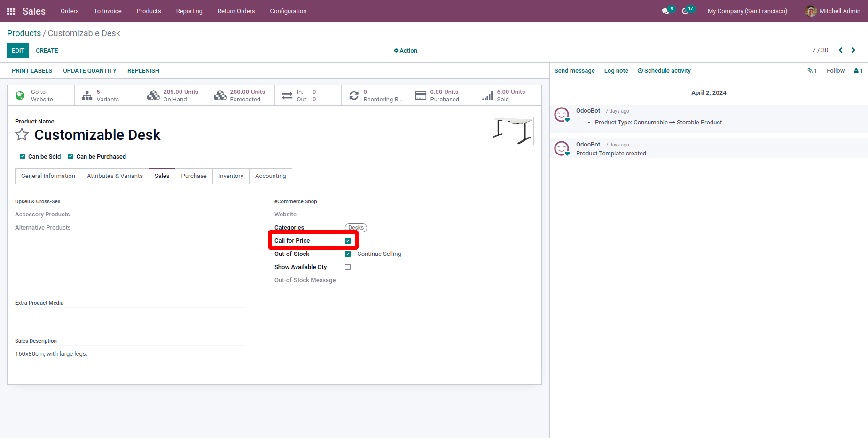Mark Customizable Desk as favorite star
Image resolution: width=868 pixels, height=438 pixels.
22,135
